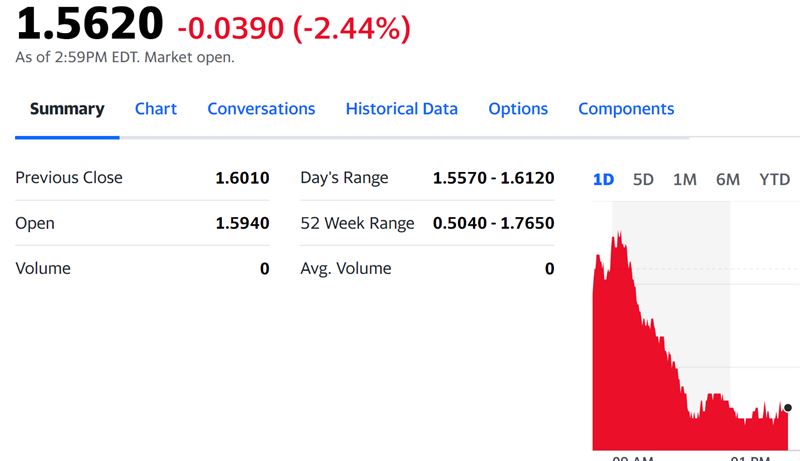Click the current price dot on the chart
This screenshot has height=461, width=800.
tap(788, 408)
